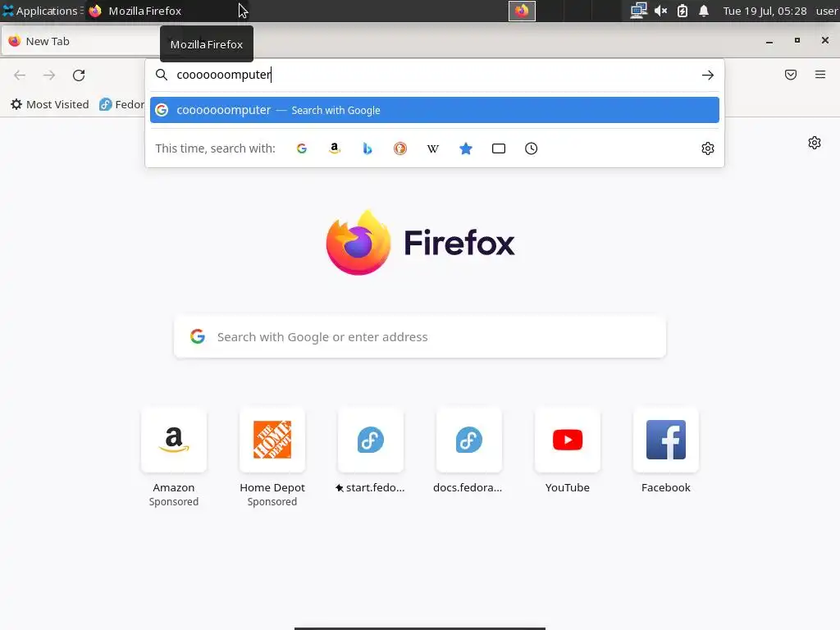Click the Firefox workspace switcher thumbnail
This screenshot has width=840, height=630.
[x=522, y=11]
